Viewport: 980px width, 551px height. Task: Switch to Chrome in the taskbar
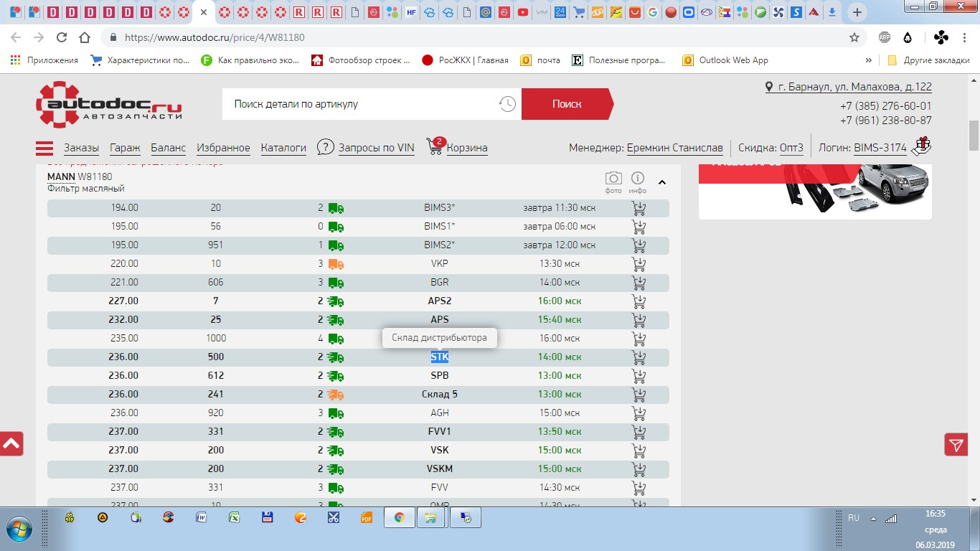coord(400,517)
